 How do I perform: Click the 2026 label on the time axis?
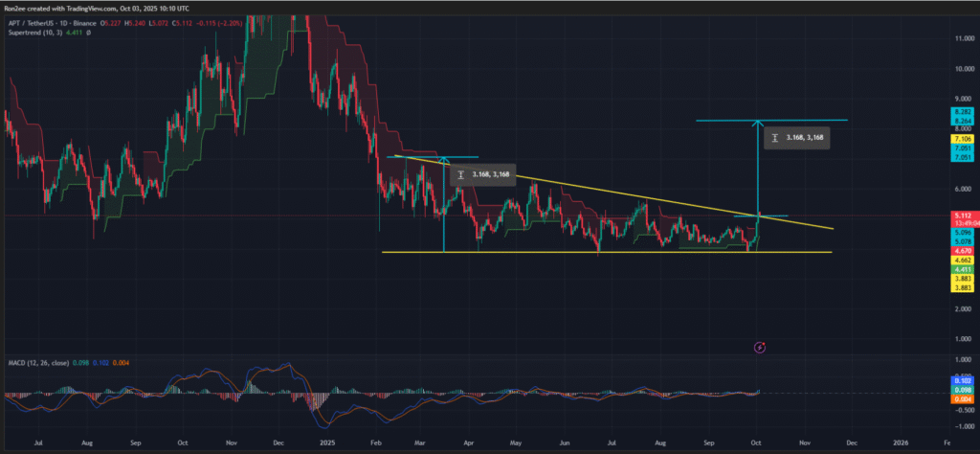coord(899,444)
